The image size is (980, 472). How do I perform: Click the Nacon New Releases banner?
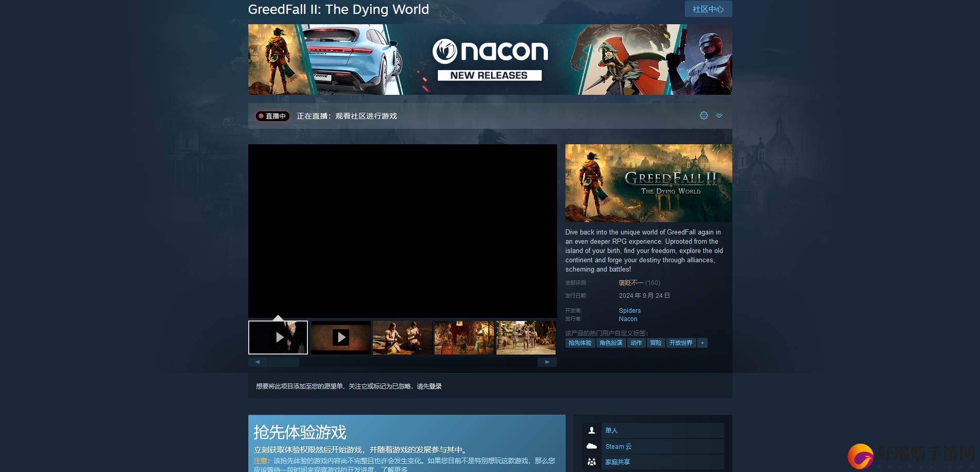tap(490, 59)
